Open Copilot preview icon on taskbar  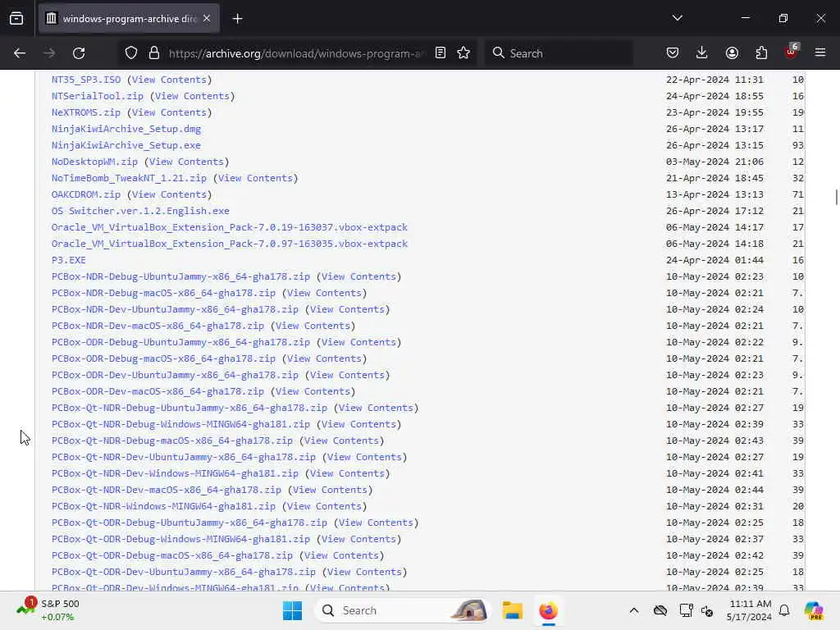click(814, 610)
